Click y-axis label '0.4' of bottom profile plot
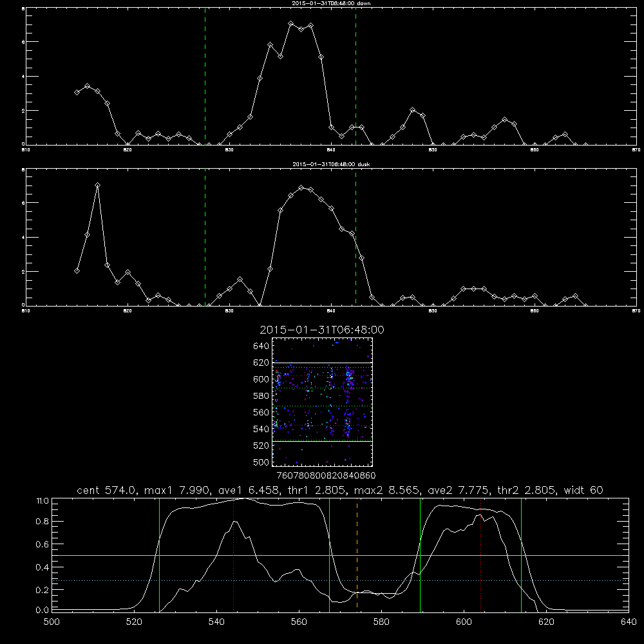This screenshot has height=644, width=644. (43, 567)
